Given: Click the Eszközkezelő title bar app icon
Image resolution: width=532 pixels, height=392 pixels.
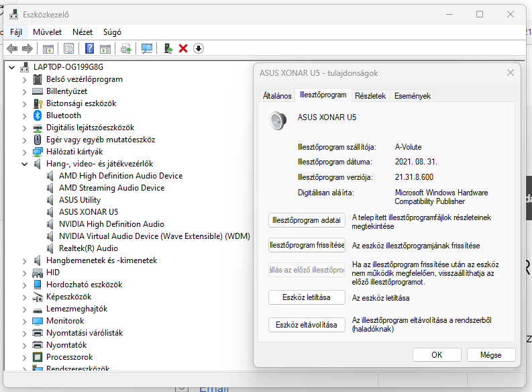Looking at the screenshot, I should click(x=14, y=15).
